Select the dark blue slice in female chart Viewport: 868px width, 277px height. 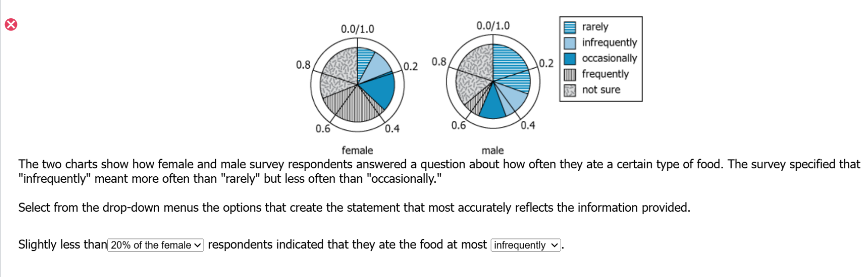pos(380,91)
